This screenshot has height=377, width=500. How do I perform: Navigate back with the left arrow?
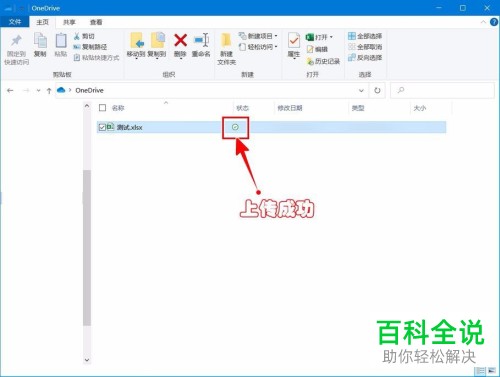[x=10, y=90]
